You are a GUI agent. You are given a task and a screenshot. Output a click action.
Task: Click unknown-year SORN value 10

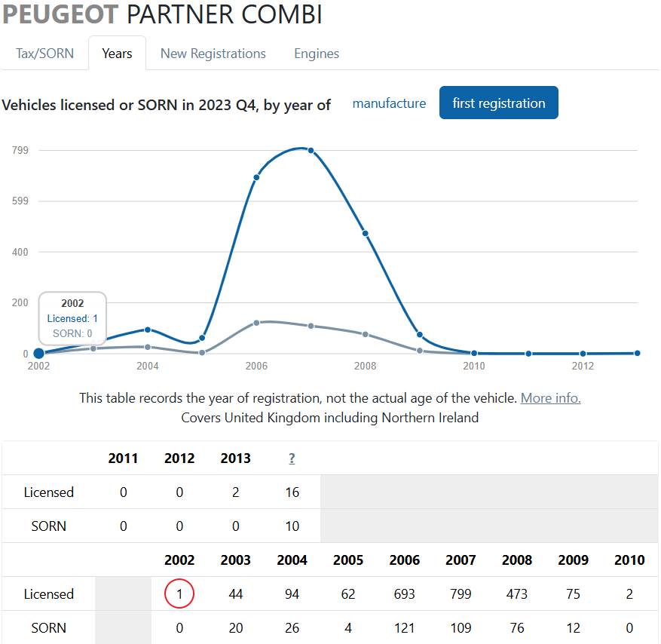(292, 526)
